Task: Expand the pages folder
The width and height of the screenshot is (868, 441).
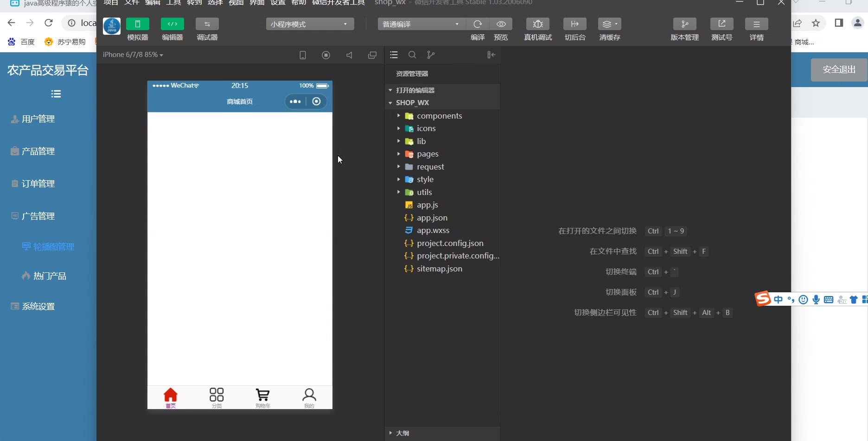Action: click(x=442, y=154)
